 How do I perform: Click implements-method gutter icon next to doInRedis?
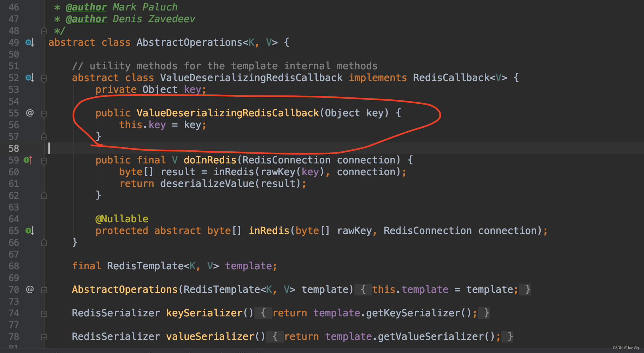coord(28,160)
